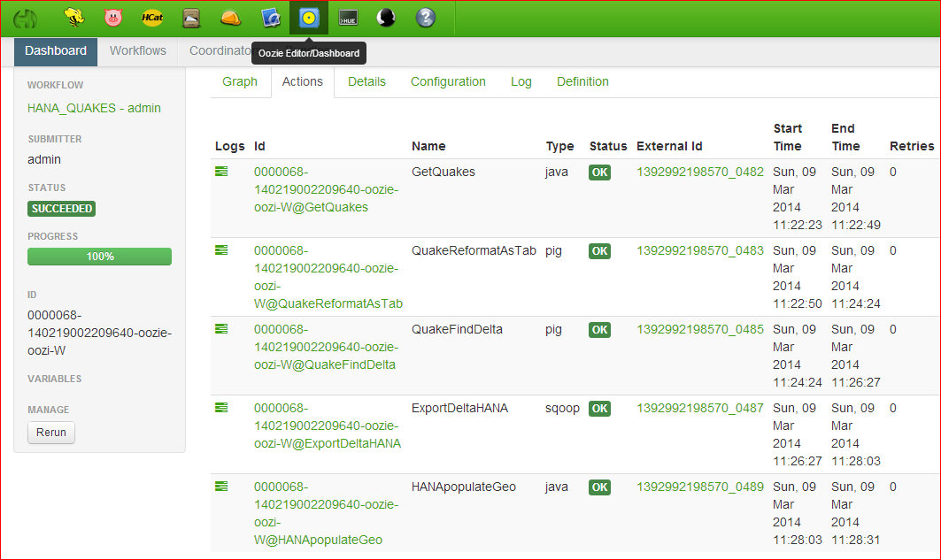Open external id 1392992198570_0487
Viewport: 941px width, 560px height.
tap(699, 408)
